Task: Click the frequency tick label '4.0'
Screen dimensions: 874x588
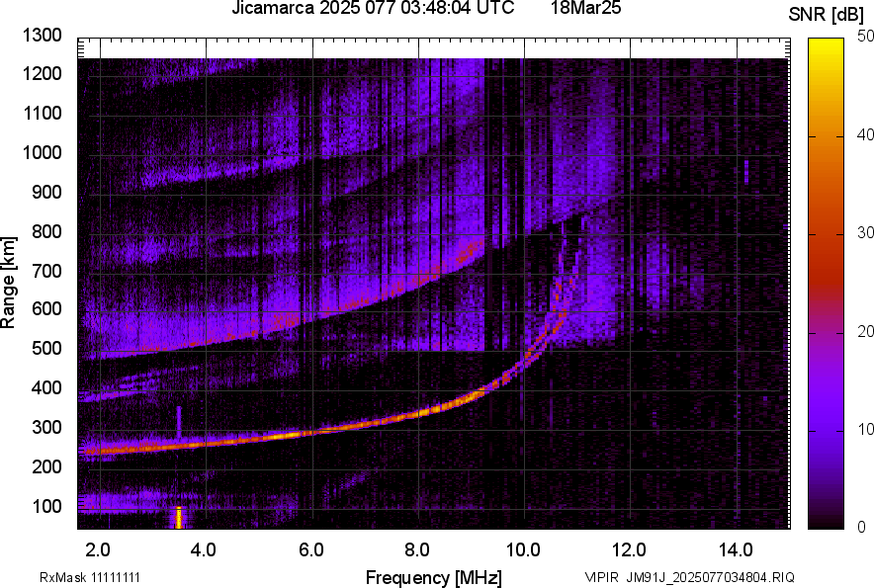Action: click(204, 550)
